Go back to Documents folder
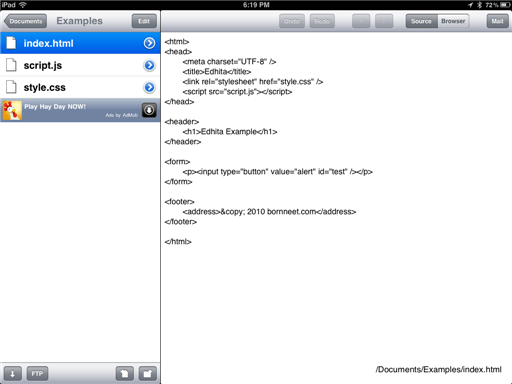 click(25, 21)
